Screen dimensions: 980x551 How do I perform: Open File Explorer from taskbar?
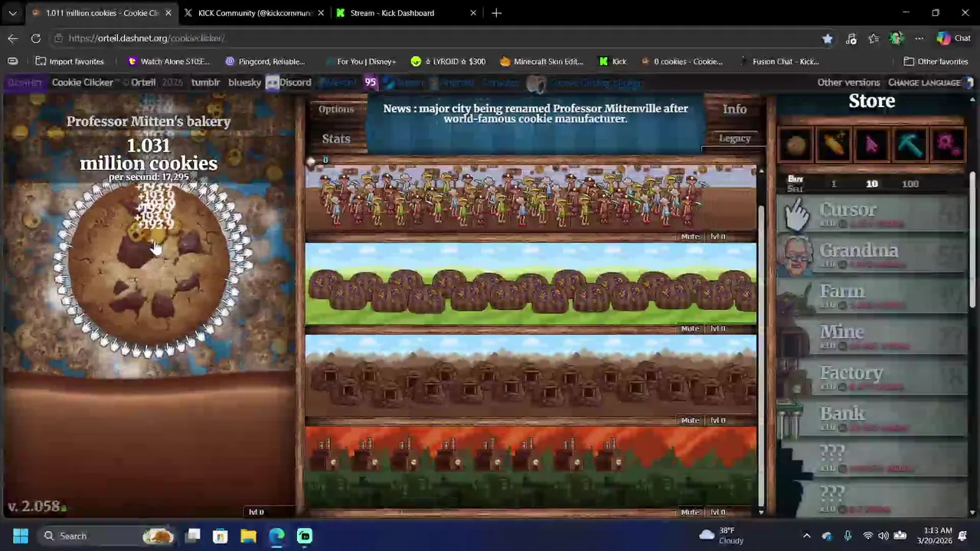point(248,536)
